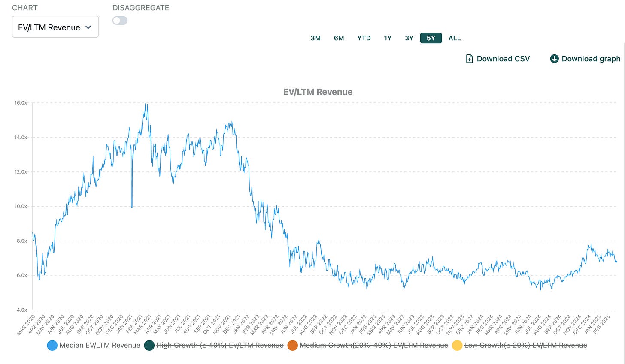Click the chevron in the chart selector

(x=88, y=27)
